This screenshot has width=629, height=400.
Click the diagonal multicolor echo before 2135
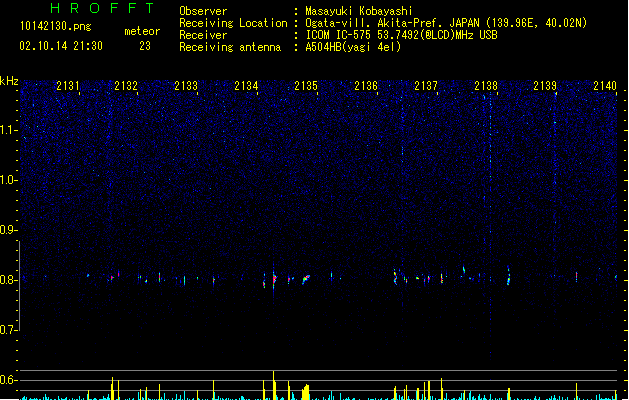[306, 278]
